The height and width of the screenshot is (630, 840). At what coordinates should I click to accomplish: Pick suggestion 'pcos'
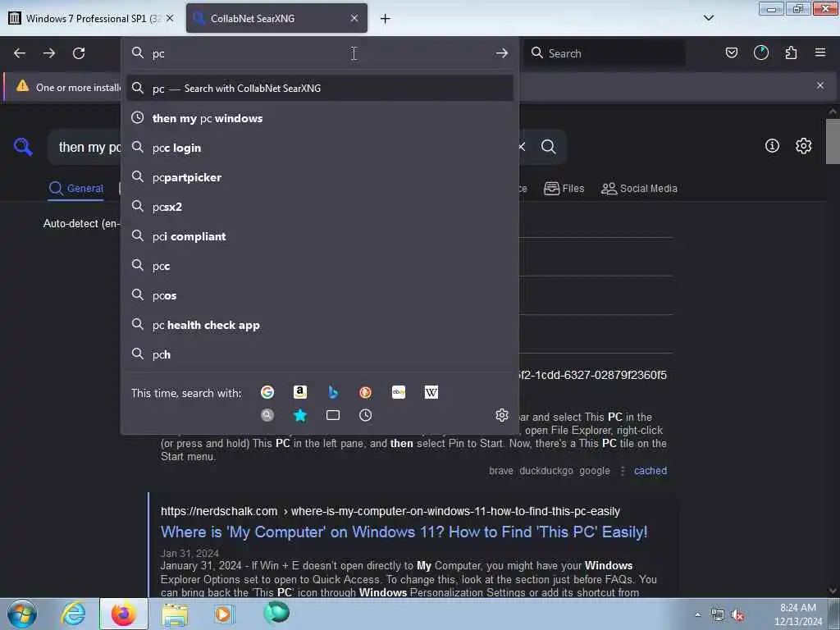(x=320, y=295)
